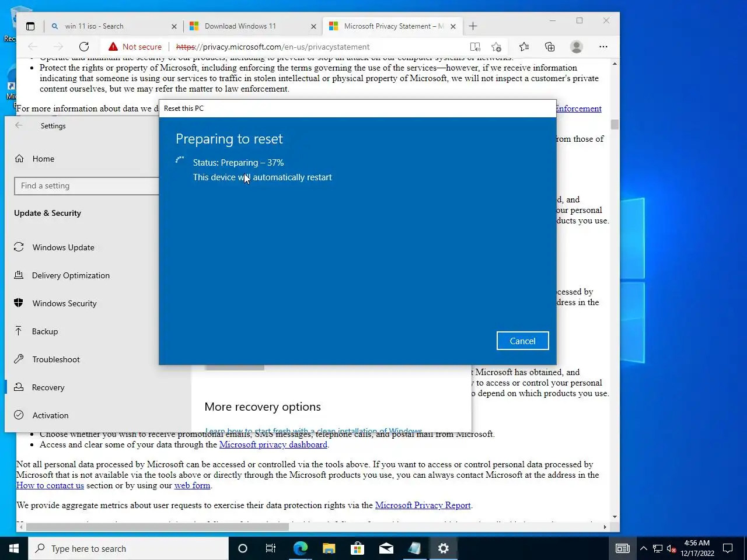Image resolution: width=747 pixels, height=560 pixels.
Task: Click the Enforcement link on the page
Action: tap(578, 108)
